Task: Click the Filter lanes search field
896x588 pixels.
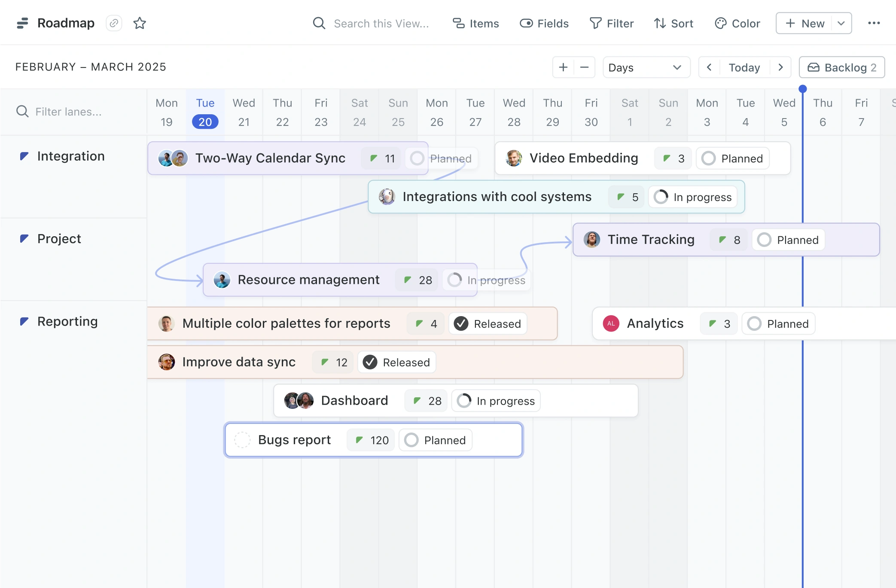Action: (x=69, y=112)
